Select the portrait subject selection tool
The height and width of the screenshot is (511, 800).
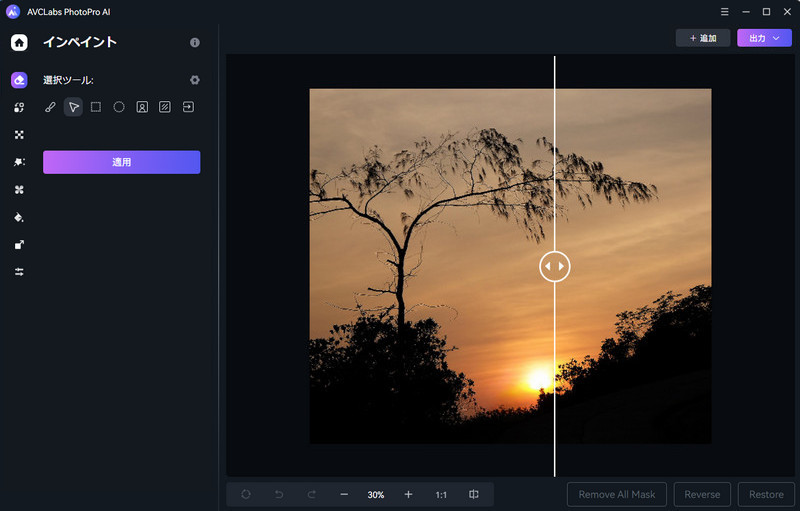point(142,107)
